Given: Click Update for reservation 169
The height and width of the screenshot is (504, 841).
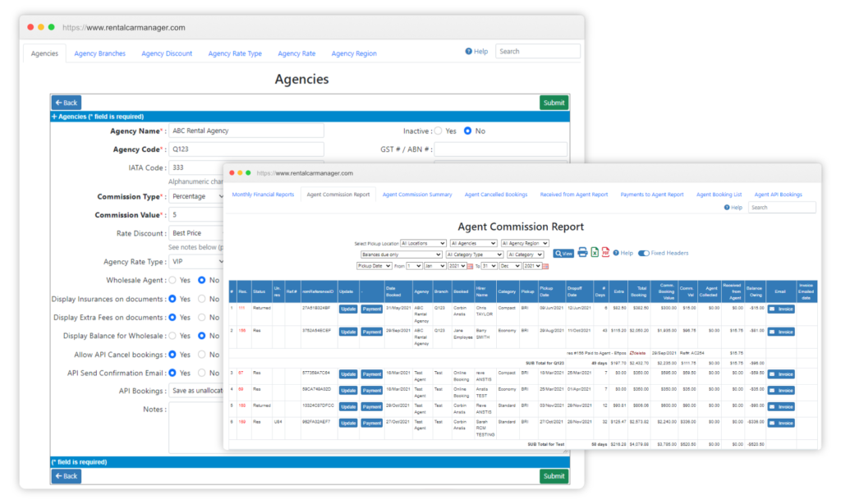Looking at the screenshot, I should 348,423.
